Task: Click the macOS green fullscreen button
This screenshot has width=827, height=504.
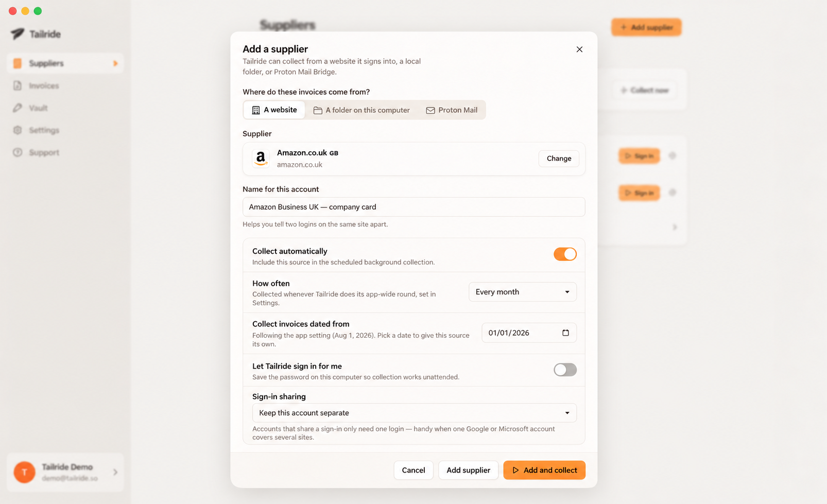Action: pyautogui.click(x=38, y=11)
